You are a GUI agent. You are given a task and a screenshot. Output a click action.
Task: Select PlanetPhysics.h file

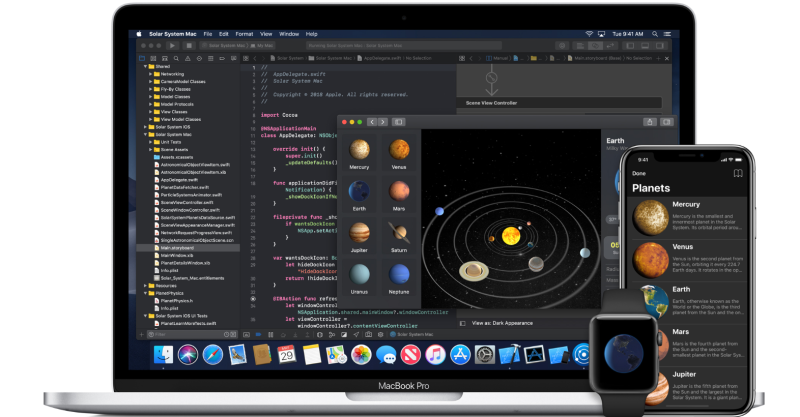(177, 301)
